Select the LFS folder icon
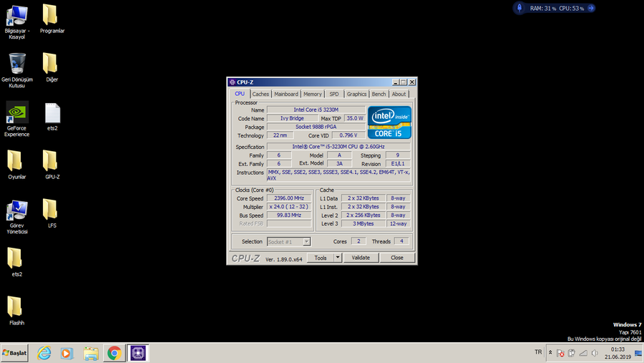Image resolution: width=644 pixels, height=363 pixels. pyautogui.click(x=50, y=209)
